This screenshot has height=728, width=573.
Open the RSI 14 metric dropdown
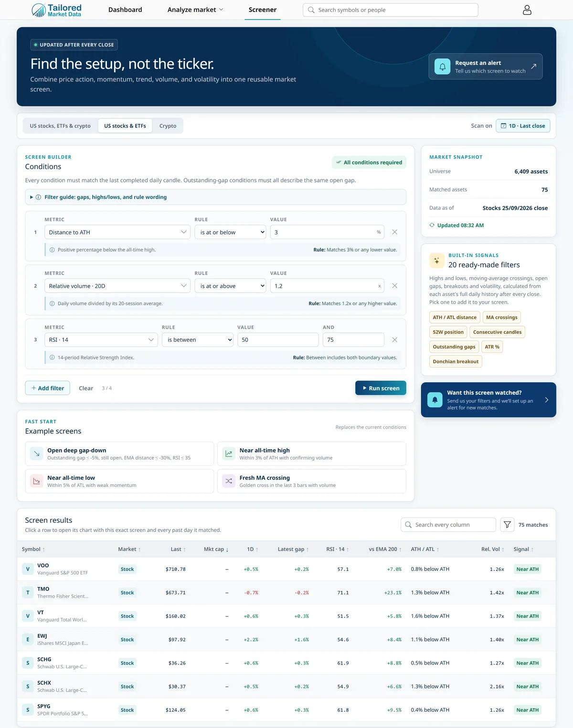pos(101,340)
